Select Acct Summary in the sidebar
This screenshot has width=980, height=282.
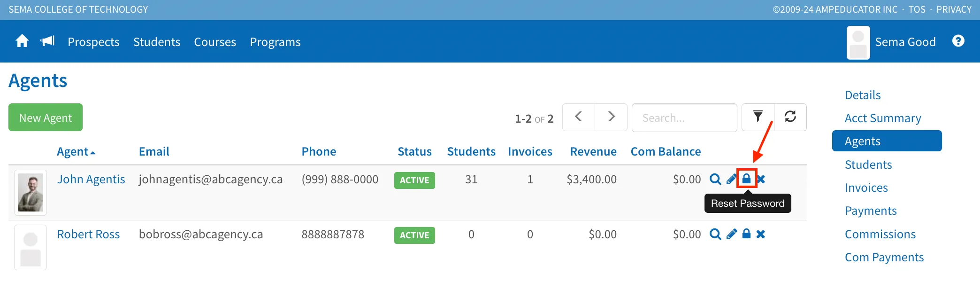tap(883, 118)
